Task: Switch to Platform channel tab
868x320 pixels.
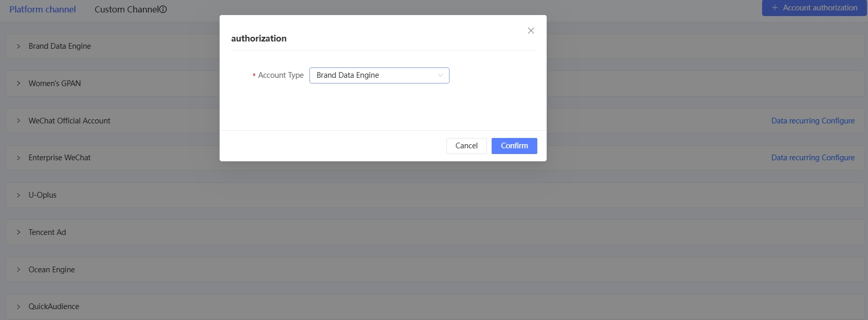Action: [x=43, y=9]
